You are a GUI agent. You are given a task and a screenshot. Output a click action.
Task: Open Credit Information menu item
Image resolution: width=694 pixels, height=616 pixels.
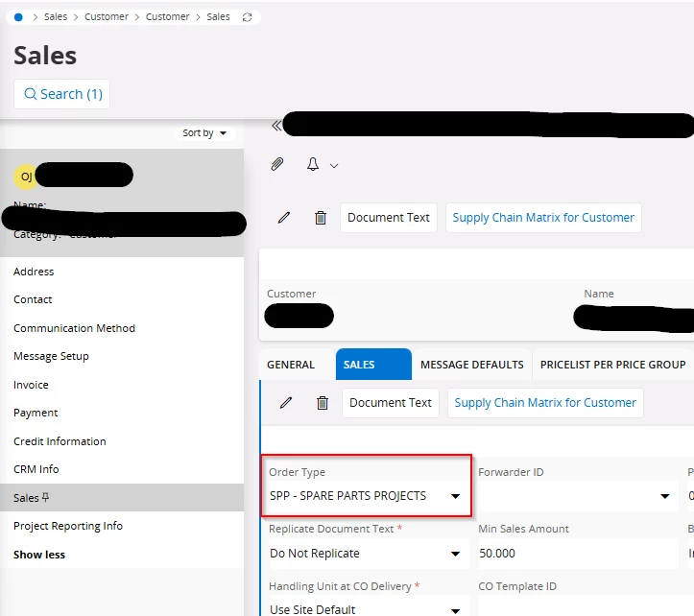(122, 441)
